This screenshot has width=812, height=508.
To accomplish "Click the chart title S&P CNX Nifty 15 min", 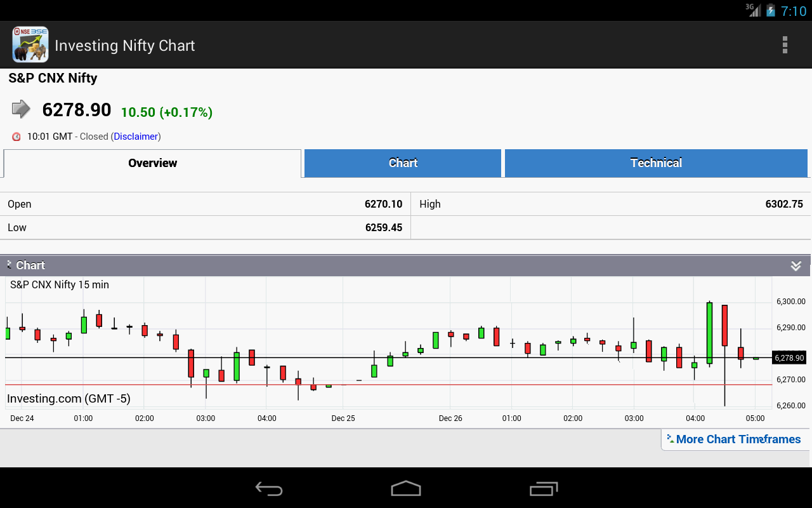I will coord(60,284).
